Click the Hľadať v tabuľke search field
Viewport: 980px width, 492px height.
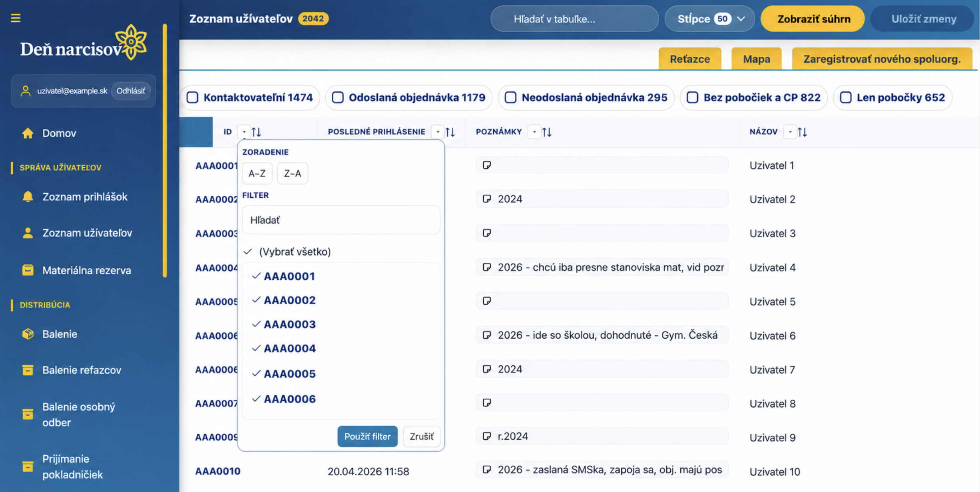coord(574,19)
